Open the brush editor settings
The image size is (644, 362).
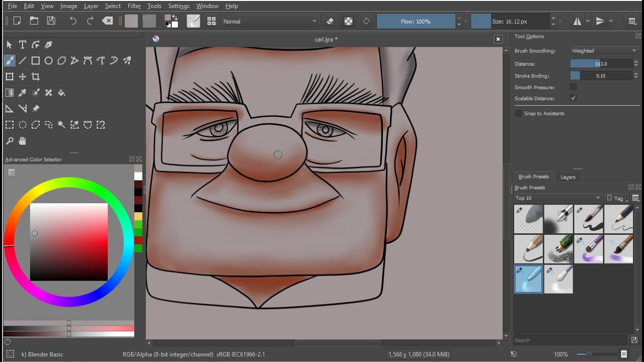coord(193,21)
